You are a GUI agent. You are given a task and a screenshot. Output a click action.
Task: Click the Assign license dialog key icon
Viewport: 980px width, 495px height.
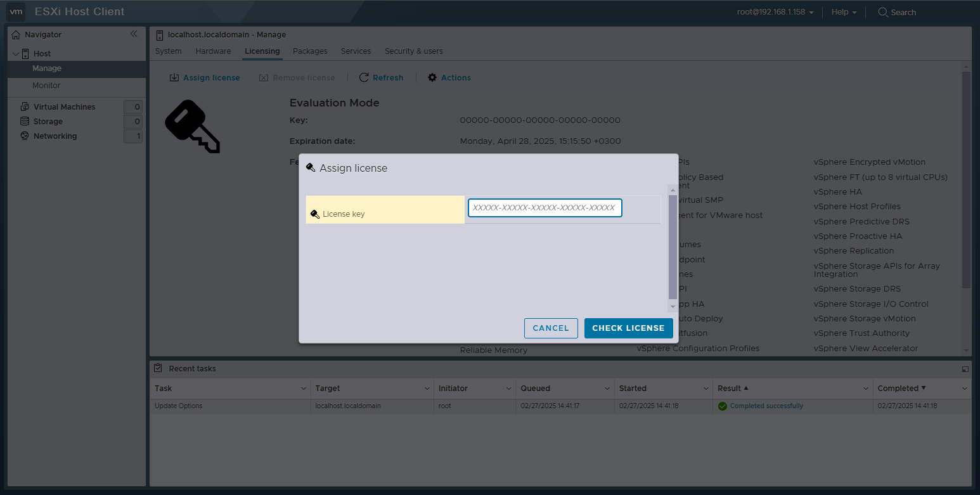[x=311, y=168]
